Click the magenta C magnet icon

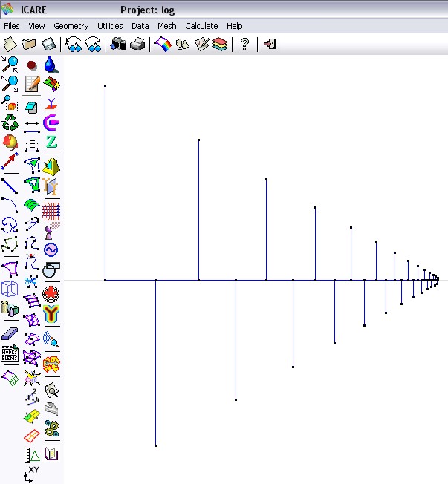coord(51,122)
